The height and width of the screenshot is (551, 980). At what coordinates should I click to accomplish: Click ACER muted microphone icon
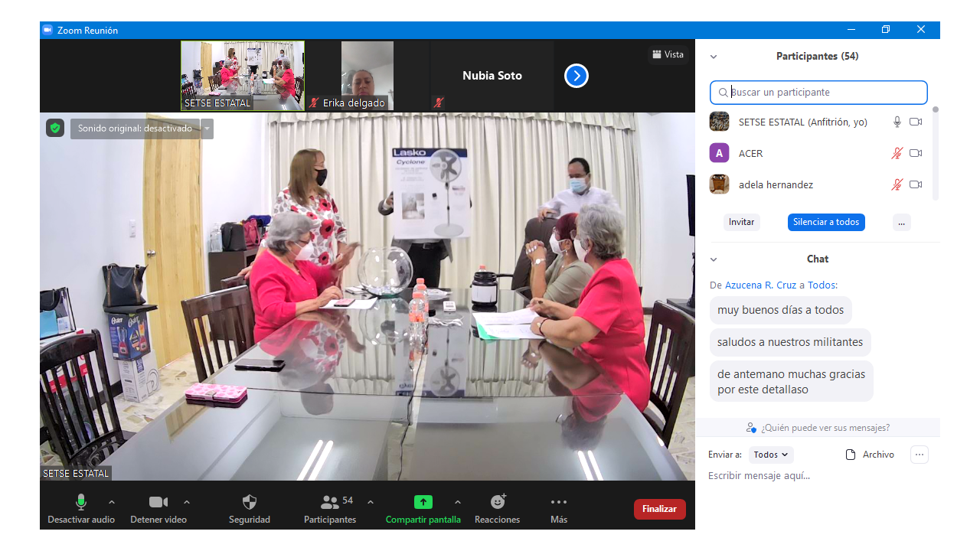(x=897, y=153)
